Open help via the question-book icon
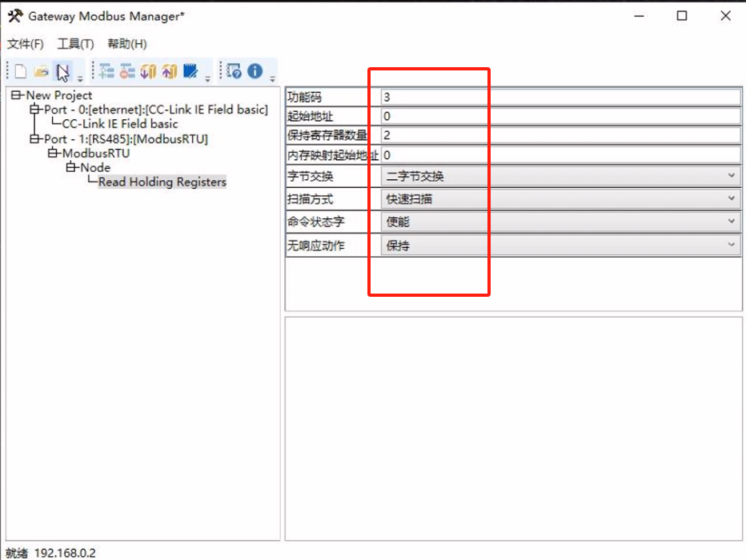The width and height of the screenshot is (746, 560). tap(233, 71)
